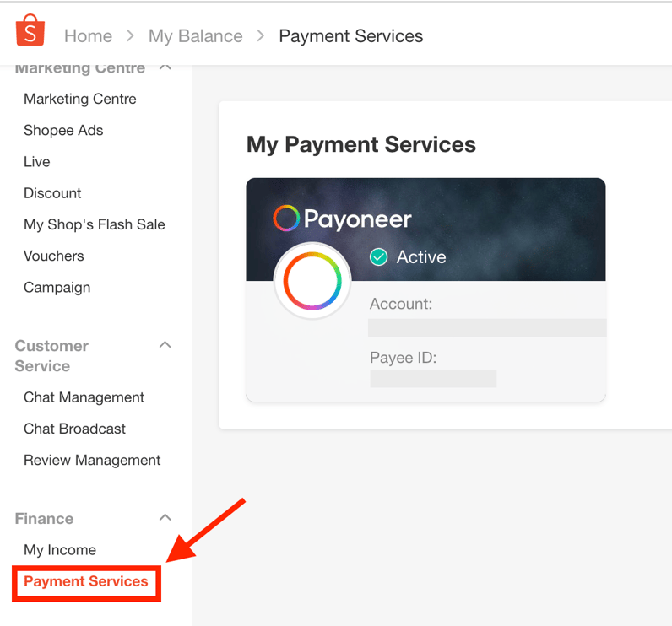Viewport: 672px width, 626px height.
Task: Select Live in the sidebar
Action: tap(37, 161)
